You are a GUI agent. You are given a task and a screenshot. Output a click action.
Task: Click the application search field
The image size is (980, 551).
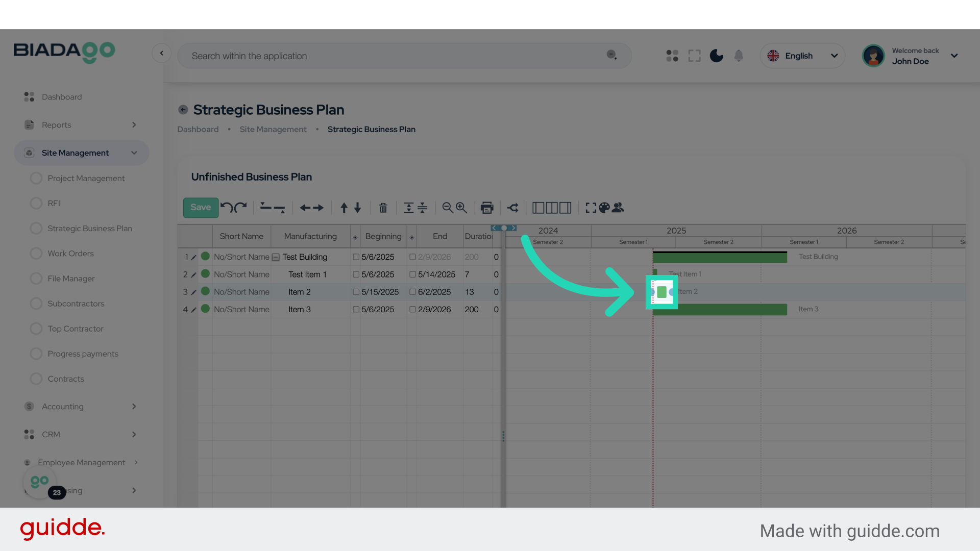pos(393,56)
